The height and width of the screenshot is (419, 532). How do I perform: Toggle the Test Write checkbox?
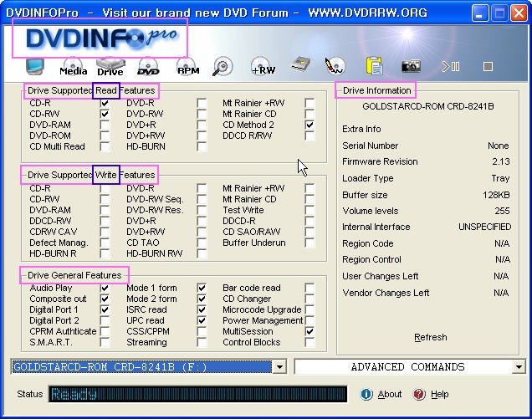pyautogui.click(x=309, y=210)
